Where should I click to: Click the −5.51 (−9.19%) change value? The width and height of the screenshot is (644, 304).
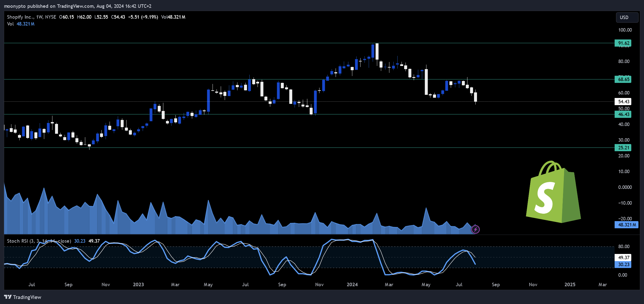tap(143, 17)
